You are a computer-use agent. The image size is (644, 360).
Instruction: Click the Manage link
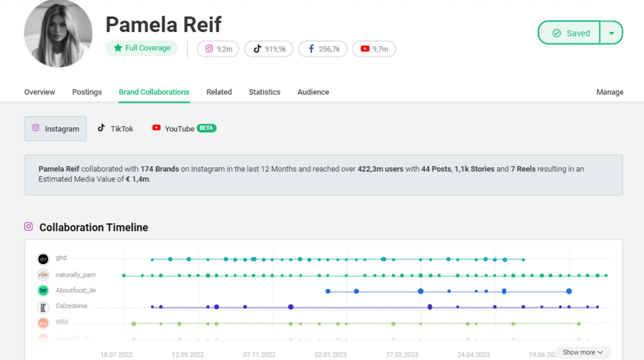pyautogui.click(x=610, y=92)
